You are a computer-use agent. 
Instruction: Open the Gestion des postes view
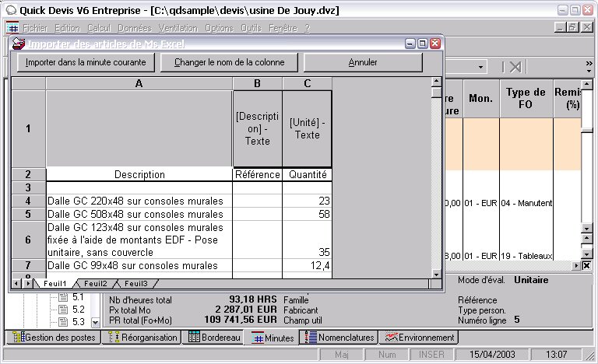coord(52,338)
